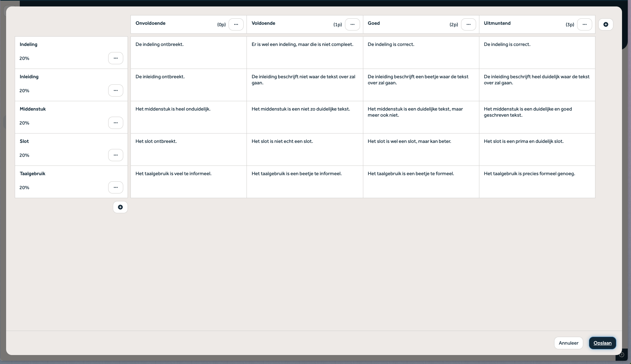Edit cell 'Het middenstuk is een niet zo duidelijke tekst.'
Screen dimensions: 631x364
(x=305, y=117)
